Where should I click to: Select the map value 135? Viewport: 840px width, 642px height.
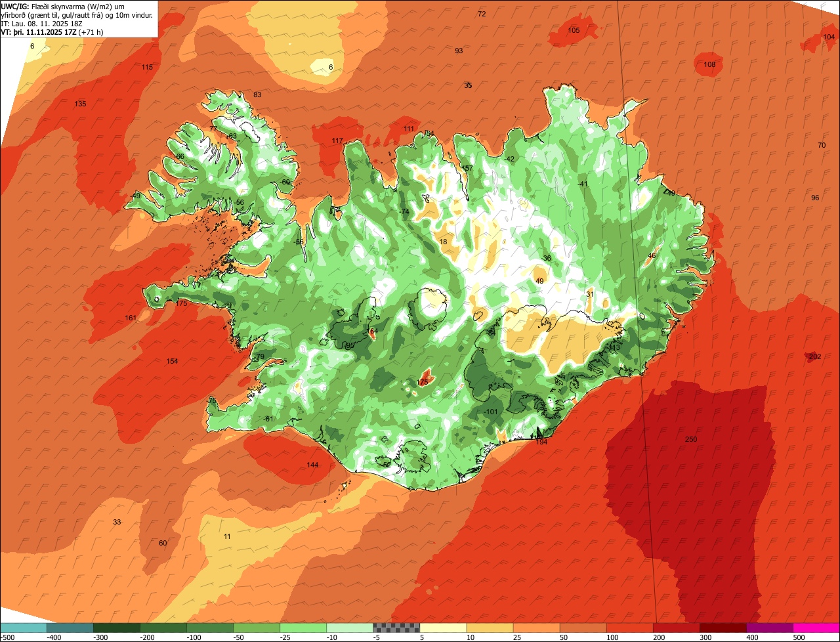[80, 104]
